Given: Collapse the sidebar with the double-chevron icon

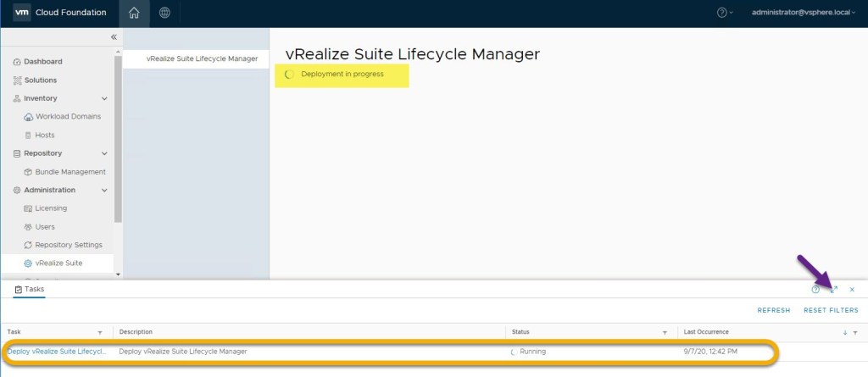Looking at the screenshot, I should click(x=114, y=37).
